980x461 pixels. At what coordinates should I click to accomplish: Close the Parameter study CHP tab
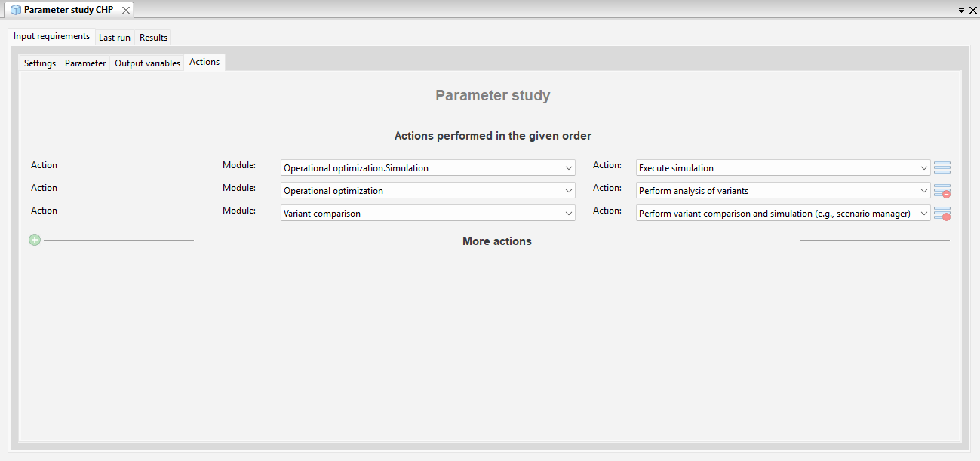[x=126, y=11]
